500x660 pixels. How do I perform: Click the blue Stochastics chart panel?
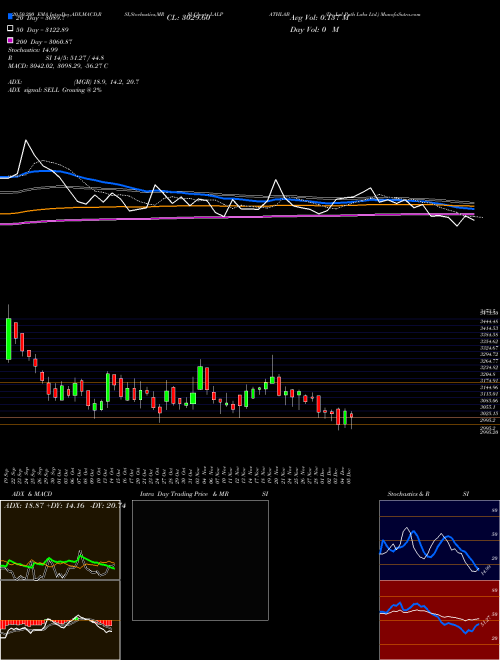(x=439, y=540)
